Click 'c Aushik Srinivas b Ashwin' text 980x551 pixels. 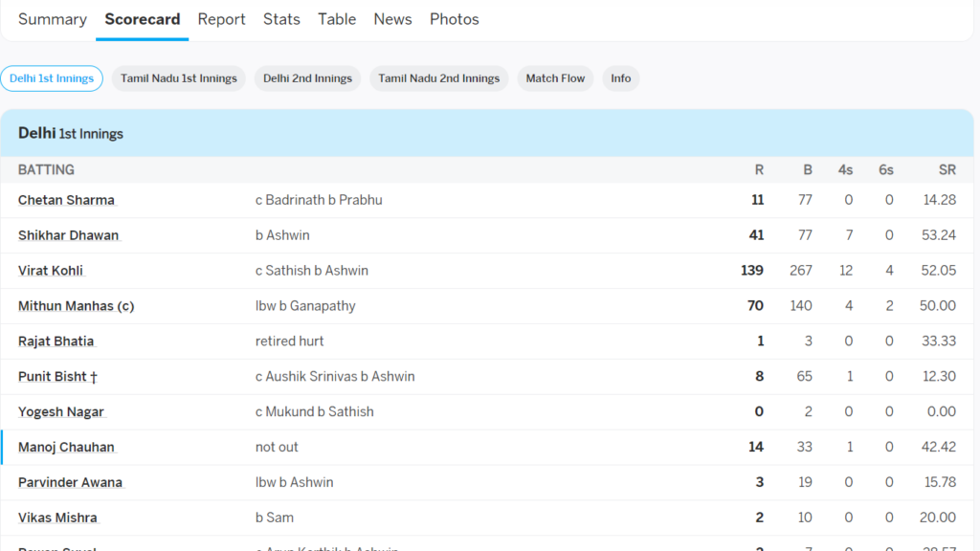click(335, 377)
